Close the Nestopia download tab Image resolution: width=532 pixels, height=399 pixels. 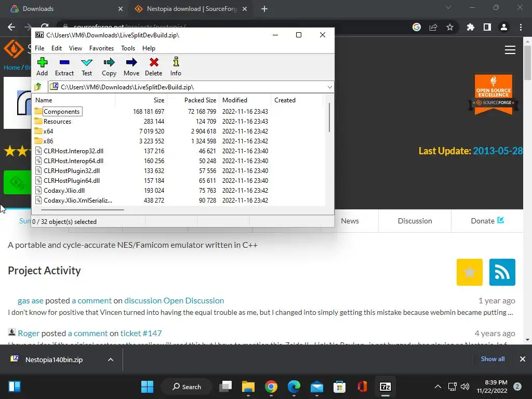click(x=245, y=9)
